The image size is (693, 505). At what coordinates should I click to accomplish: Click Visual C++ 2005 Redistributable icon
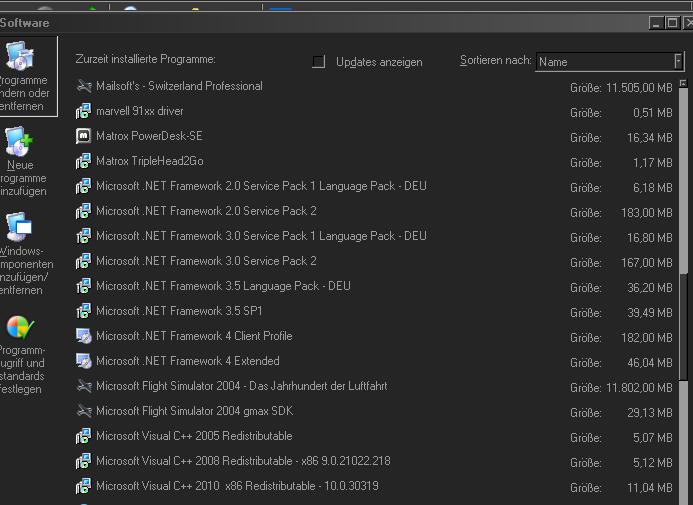(x=84, y=436)
